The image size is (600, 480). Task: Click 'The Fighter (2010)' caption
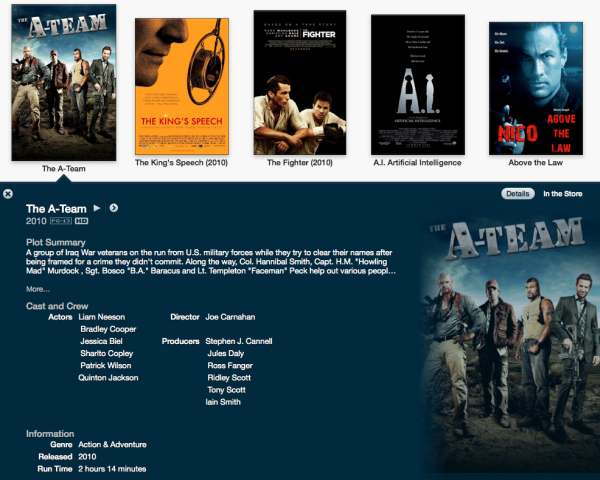[x=300, y=163]
